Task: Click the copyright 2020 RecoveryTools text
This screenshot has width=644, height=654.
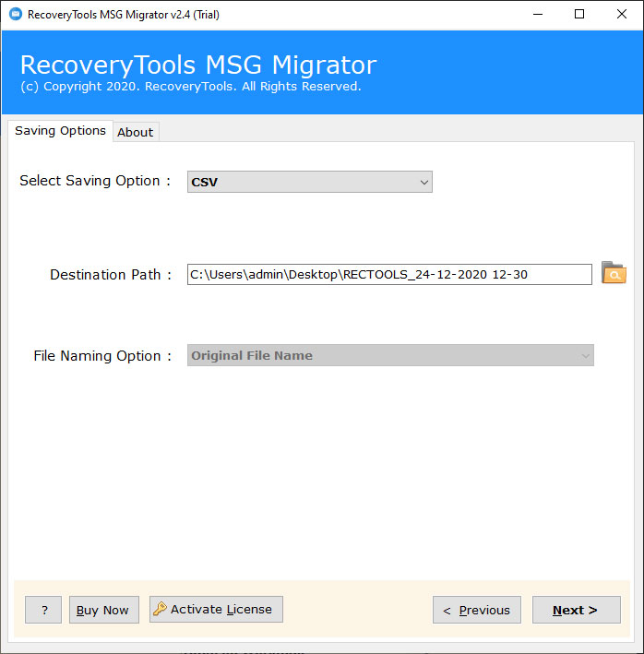Action: [191, 87]
